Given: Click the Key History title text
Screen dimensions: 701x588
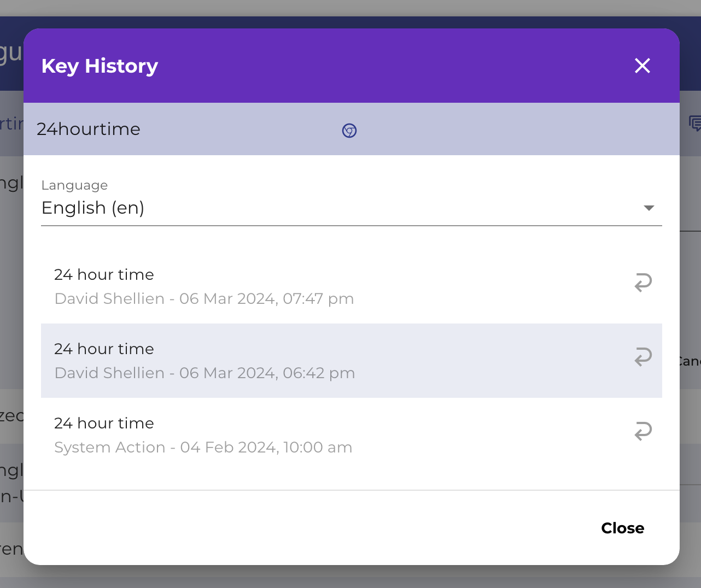Looking at the screenshot, I should [100, 66].
